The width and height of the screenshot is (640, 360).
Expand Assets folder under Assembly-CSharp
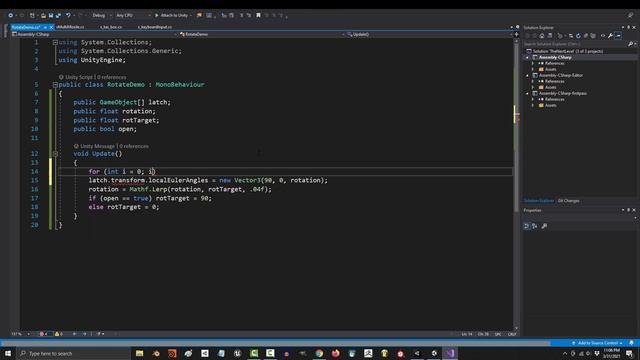pos(533,70)
